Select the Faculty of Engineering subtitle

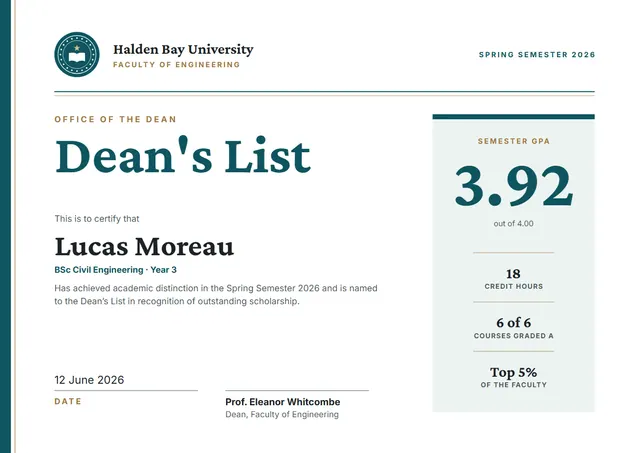coord(176,64)
